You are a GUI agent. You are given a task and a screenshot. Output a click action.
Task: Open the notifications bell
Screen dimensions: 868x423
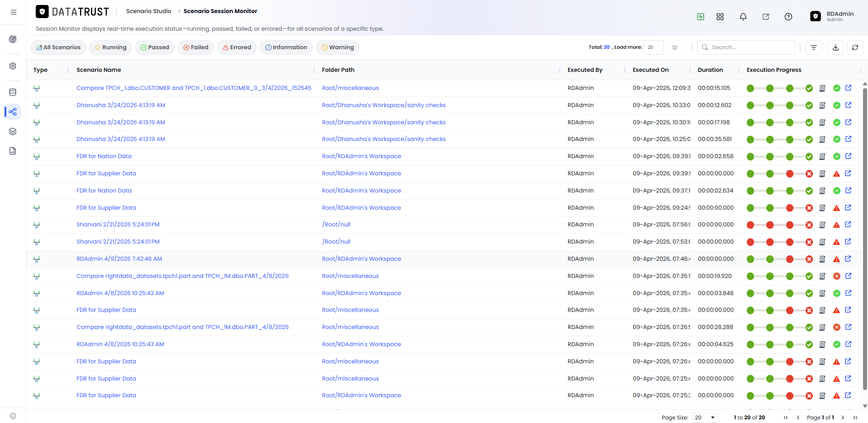743,17
